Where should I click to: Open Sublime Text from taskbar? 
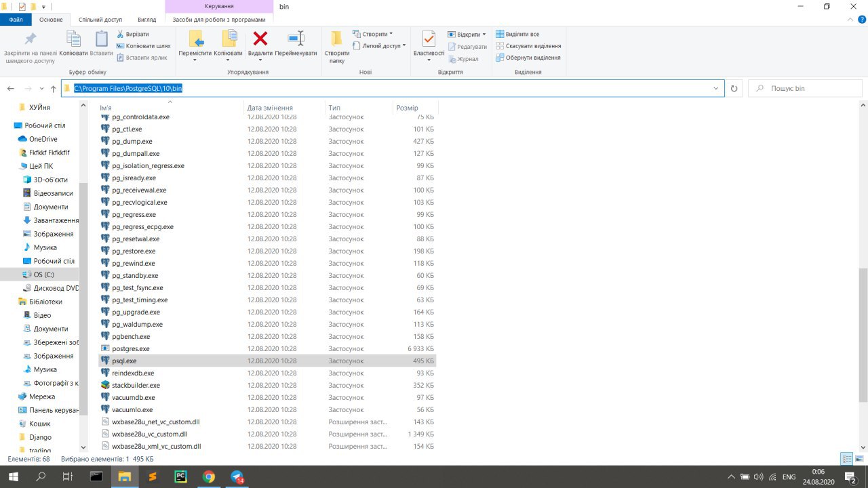[153, 477]
